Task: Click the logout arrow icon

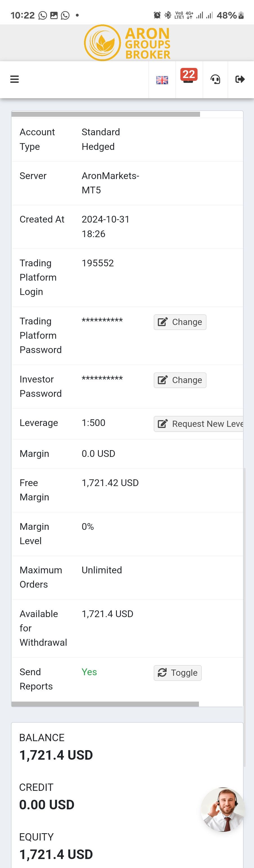Action: click(x=240, y=79)
